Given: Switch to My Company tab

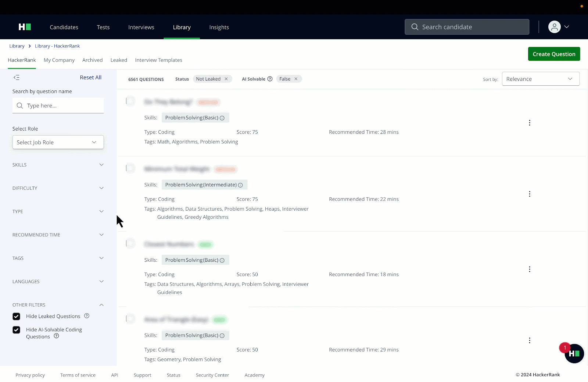Looking at the screenshot, I should click(x=59, y=60).
